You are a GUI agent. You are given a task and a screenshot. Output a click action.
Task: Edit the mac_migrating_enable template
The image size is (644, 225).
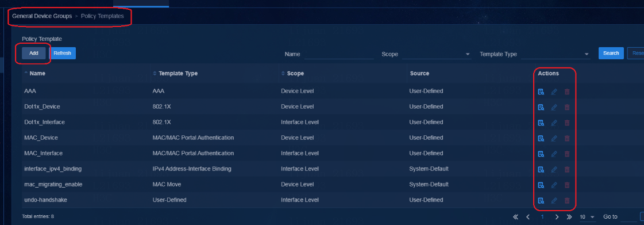point(554,185)
